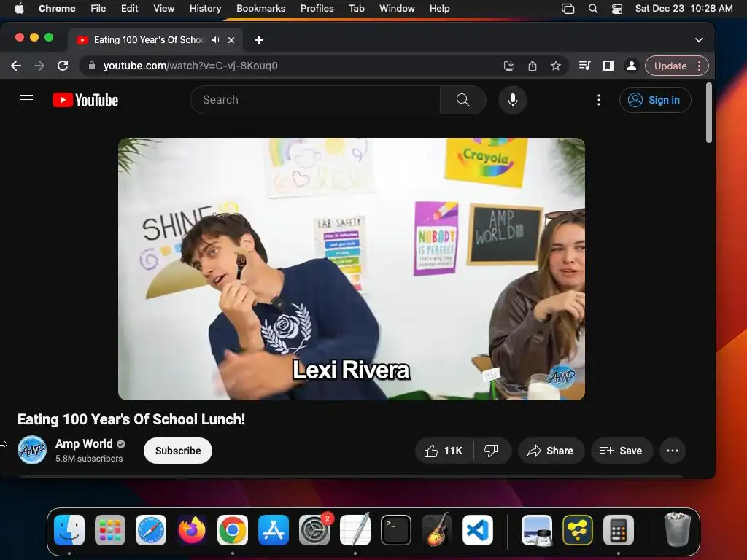Launch Visual Studio Code from Dock
Screen dimensions: 747x560
[x=478, y=530]
